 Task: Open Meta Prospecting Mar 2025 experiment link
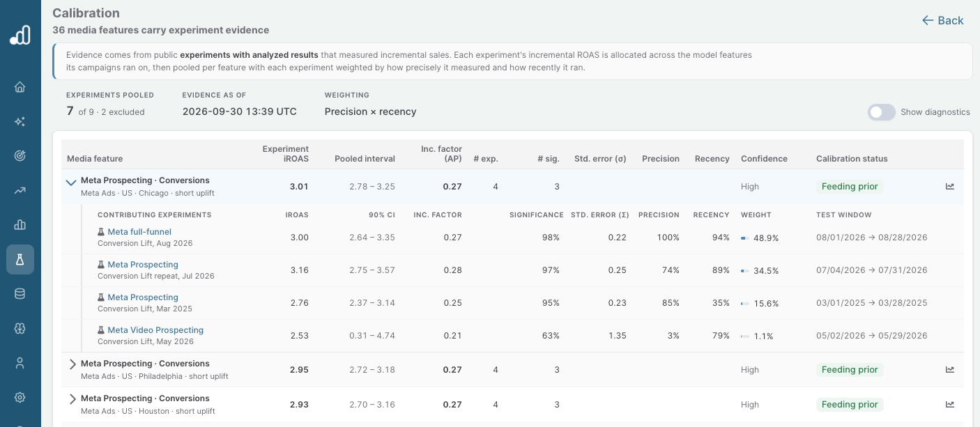(x=143, y=297)
